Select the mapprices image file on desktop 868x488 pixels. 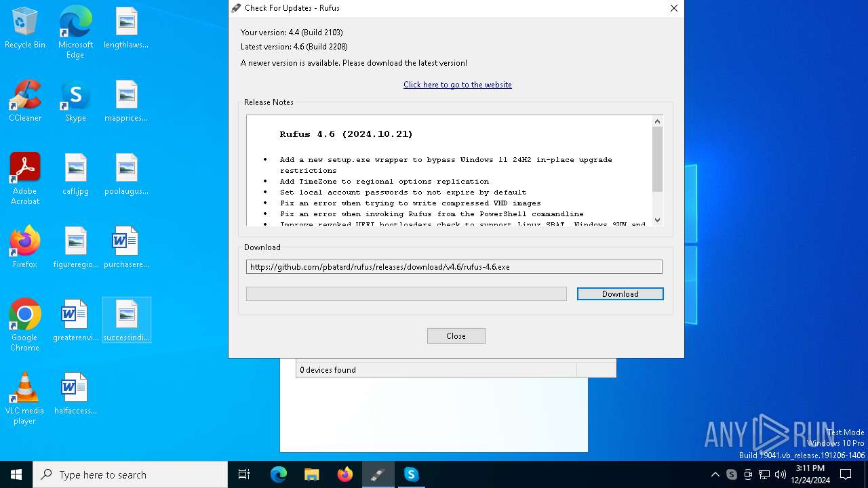click(126, 102)
